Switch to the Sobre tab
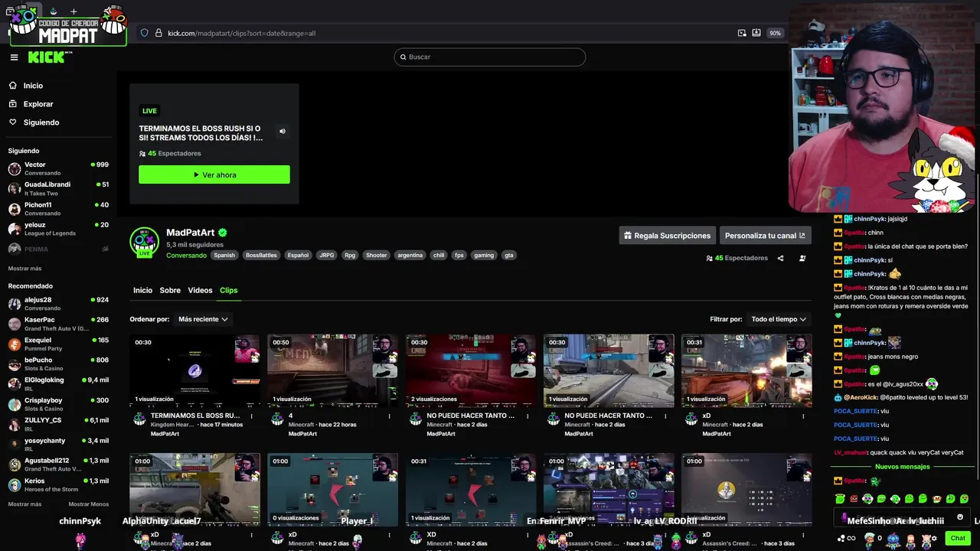The width and height of the screenshot is (980, 551). (x=170, y=290)
